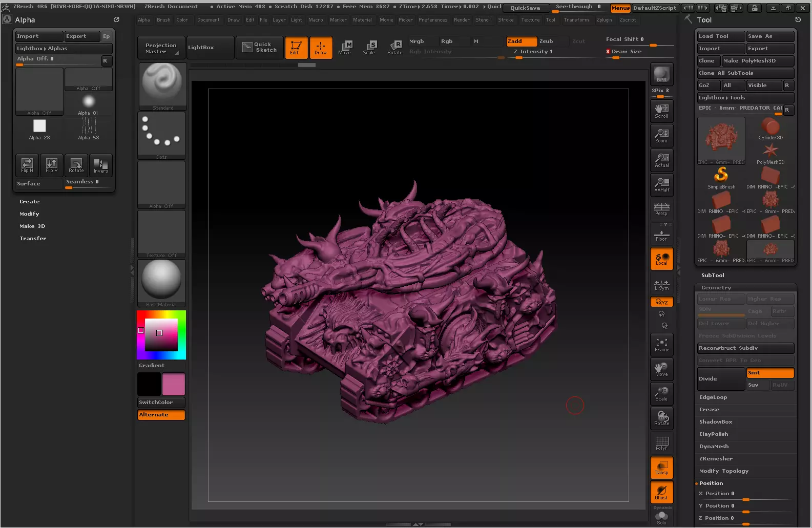This screenshot has width=812, height=528.
Task: Toggle Local transformations
Action: tap(661, 259)
